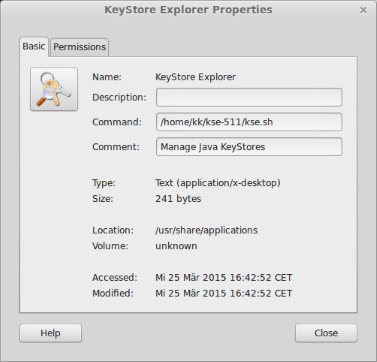The height and width of the screenshot is (362, 377).
Task: Click the Accessed date value
Action: coord(224,278)
